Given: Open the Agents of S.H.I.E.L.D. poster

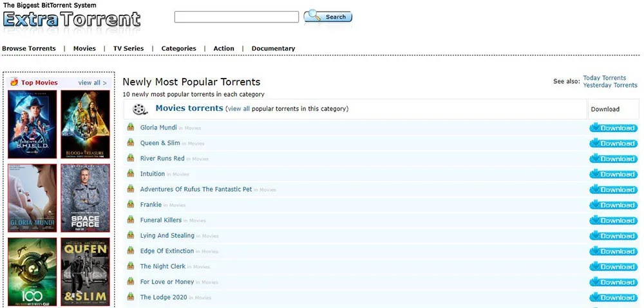Looking at the screenshot, I should [32, 124].
